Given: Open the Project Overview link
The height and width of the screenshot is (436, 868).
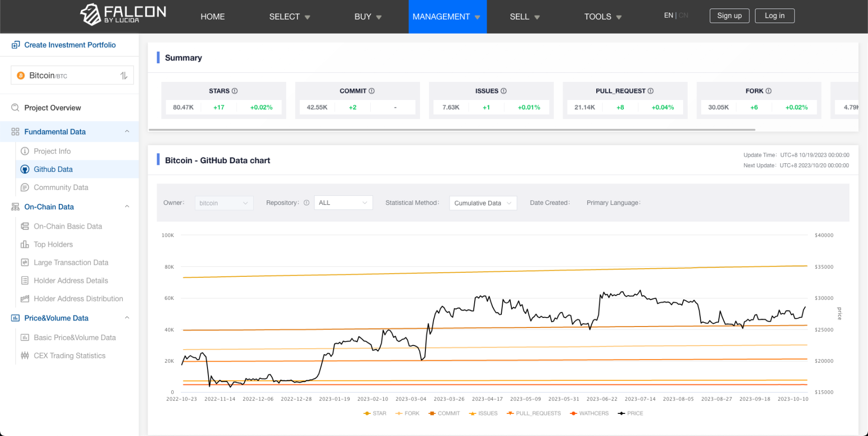Looking at the screenshot, I should (x=53, y=107).
